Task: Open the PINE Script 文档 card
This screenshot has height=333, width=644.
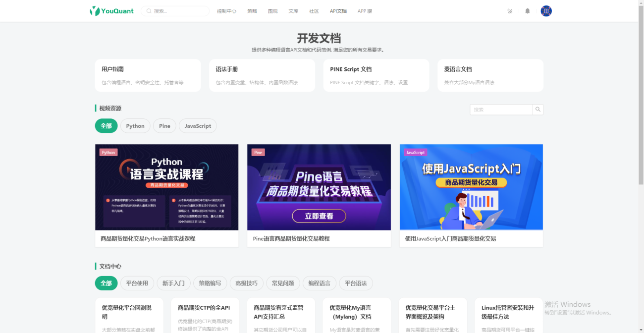Action: click(x=376, y=75)
